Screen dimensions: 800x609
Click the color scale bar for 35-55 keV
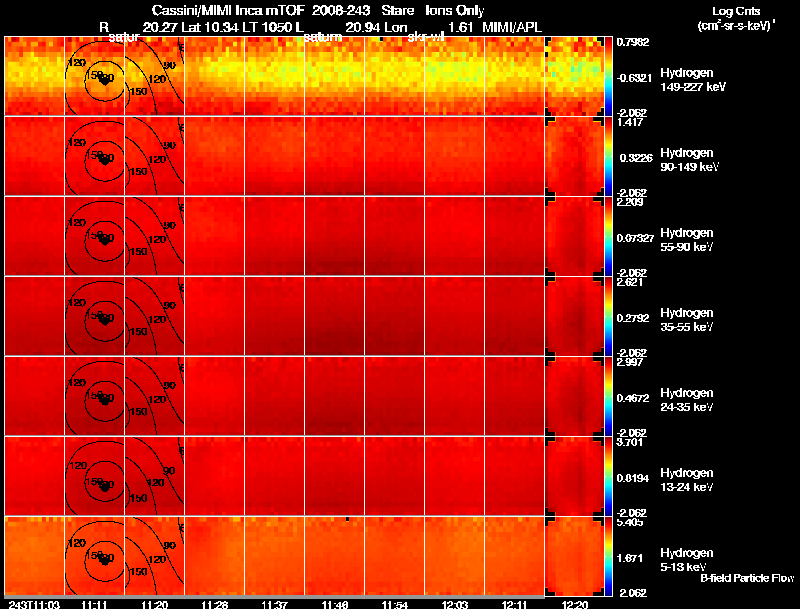[608, 317]
